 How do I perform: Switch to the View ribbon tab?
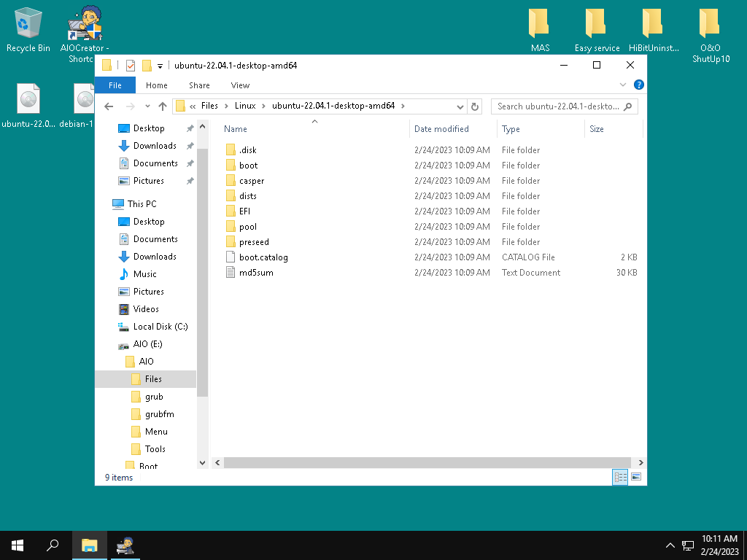240,85
